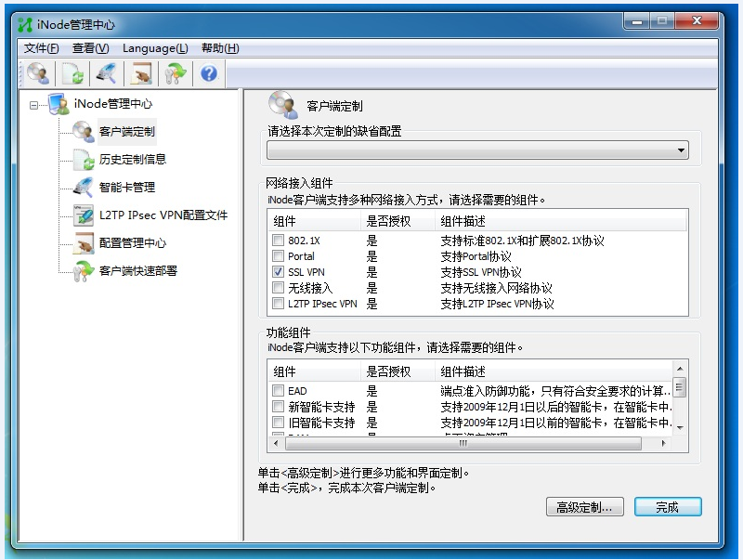The image size is (743, 560).
Task: Click the history customization info toolbar icon
Action: [x=72, y=74]
